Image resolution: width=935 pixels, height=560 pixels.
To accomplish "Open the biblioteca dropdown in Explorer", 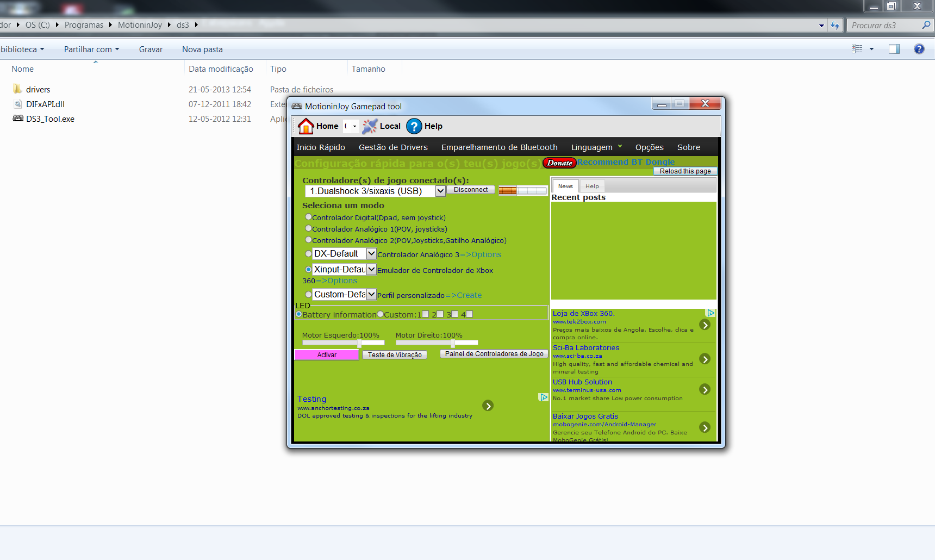I will click(22, 49).
